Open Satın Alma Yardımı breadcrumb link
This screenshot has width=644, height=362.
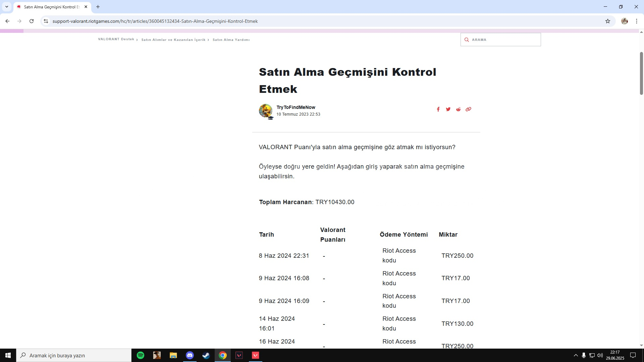(x=231, y=40)
